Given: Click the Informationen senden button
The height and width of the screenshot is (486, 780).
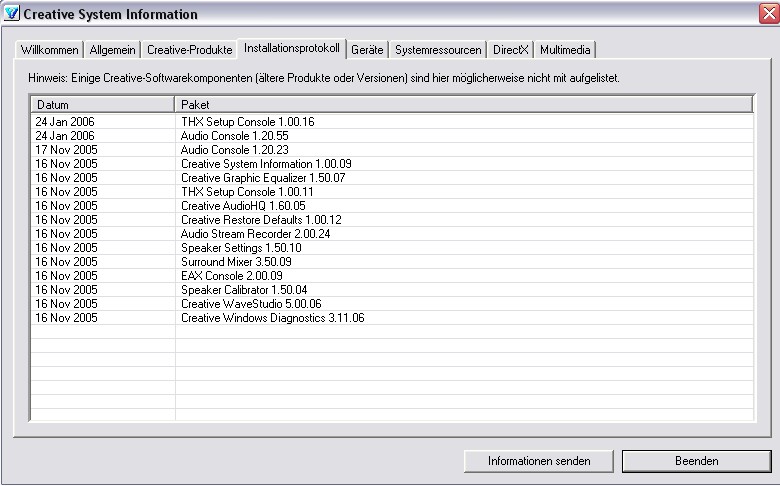Looking at the screenshot, I should pos(539,461).
